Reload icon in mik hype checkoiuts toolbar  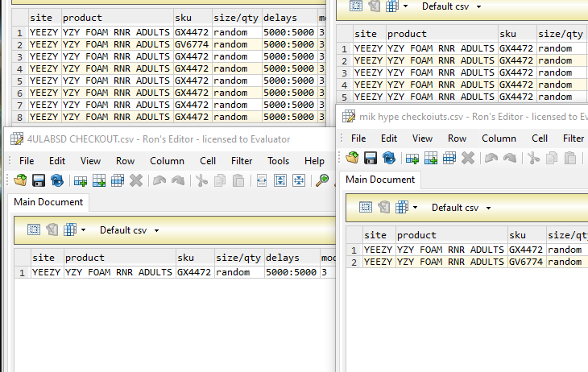pyautogui.click(x=389, y=159)
